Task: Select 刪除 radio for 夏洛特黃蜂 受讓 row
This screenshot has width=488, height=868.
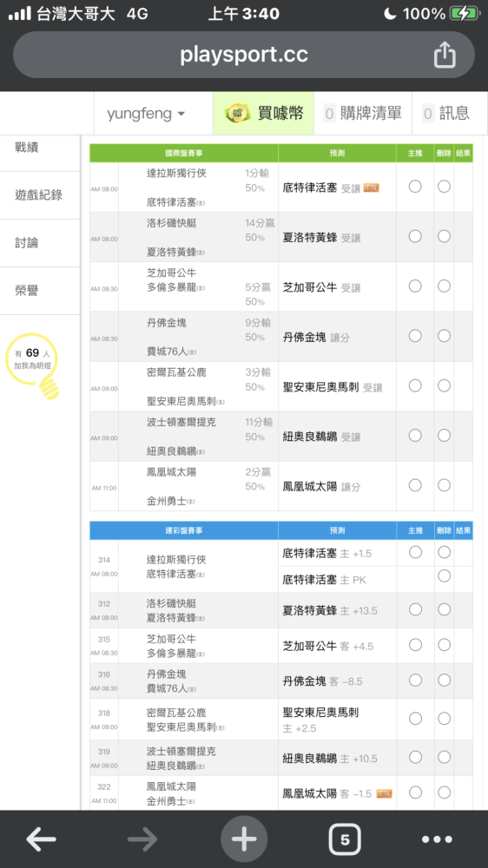Action: click(444, 236)
